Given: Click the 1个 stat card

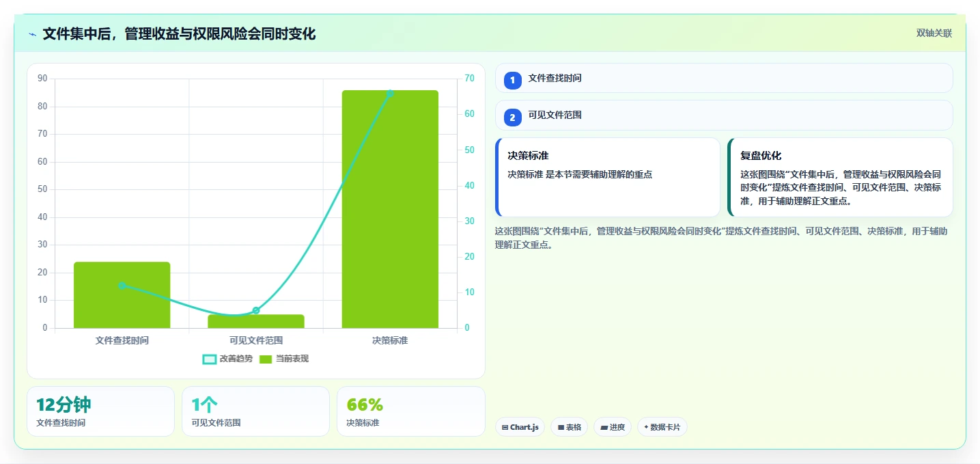Looking at the screenshot, I should coord(256,411).
